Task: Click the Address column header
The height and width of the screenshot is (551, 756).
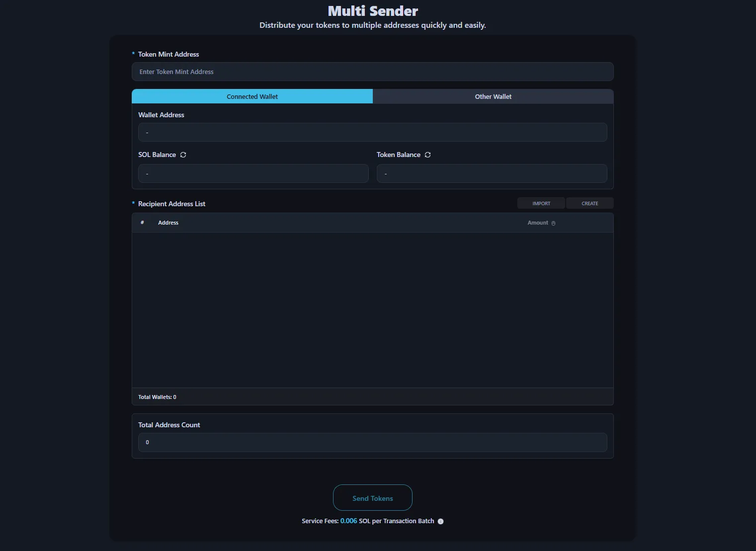Action: pos(168,223)
